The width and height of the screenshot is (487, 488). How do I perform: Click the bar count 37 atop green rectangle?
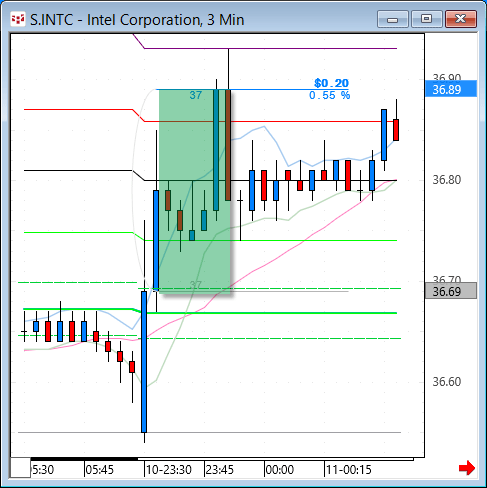(196, 95)
